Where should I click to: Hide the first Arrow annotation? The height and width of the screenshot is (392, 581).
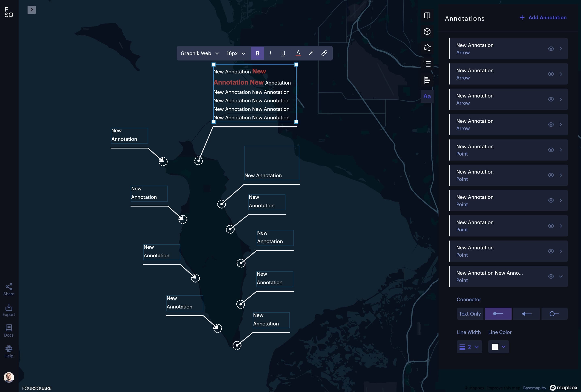[551, 49]
